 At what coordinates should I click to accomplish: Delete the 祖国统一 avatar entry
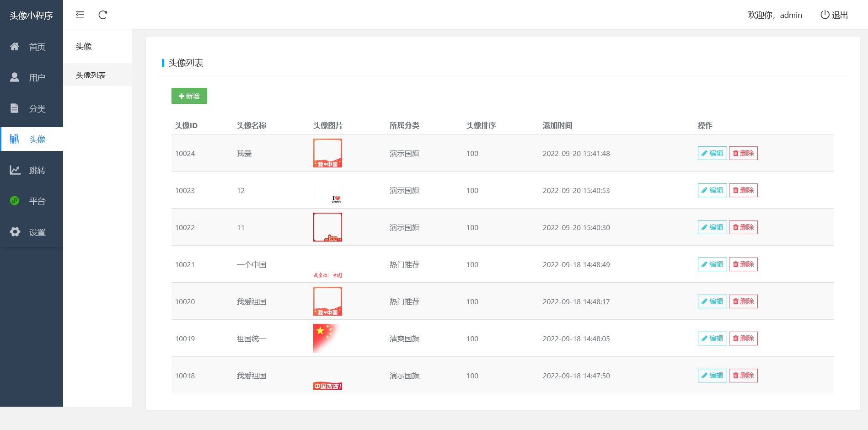[x=743, y=339]
